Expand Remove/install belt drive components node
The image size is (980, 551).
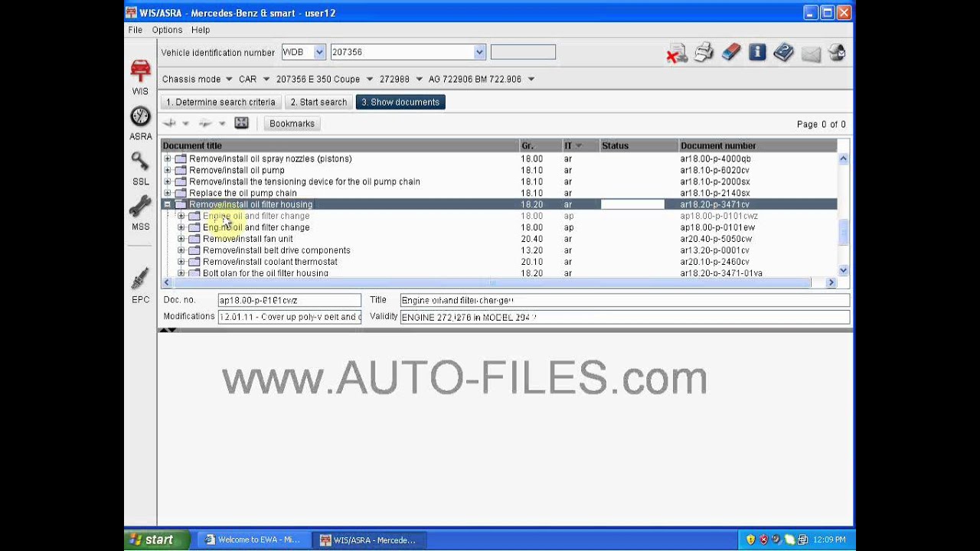point(181,250)
